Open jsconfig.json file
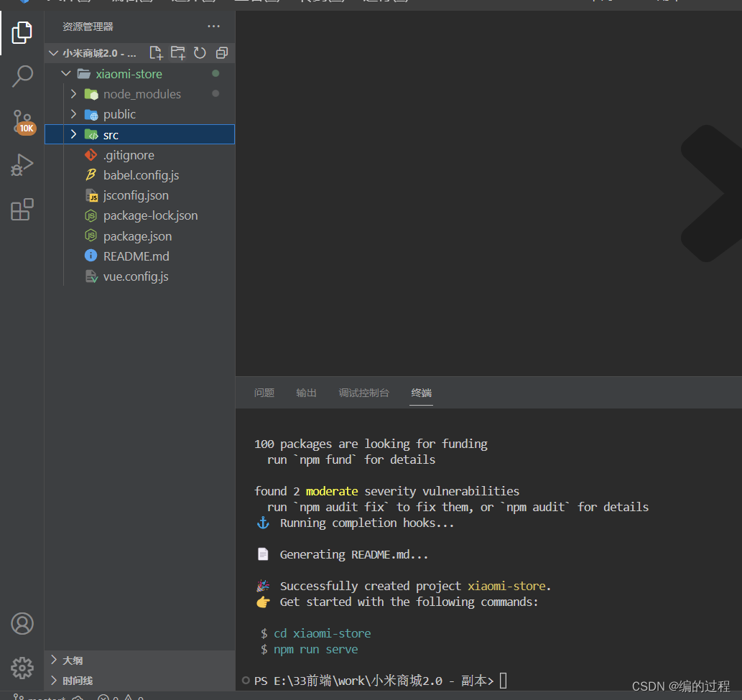742x700 pixels. pos(136,195)
